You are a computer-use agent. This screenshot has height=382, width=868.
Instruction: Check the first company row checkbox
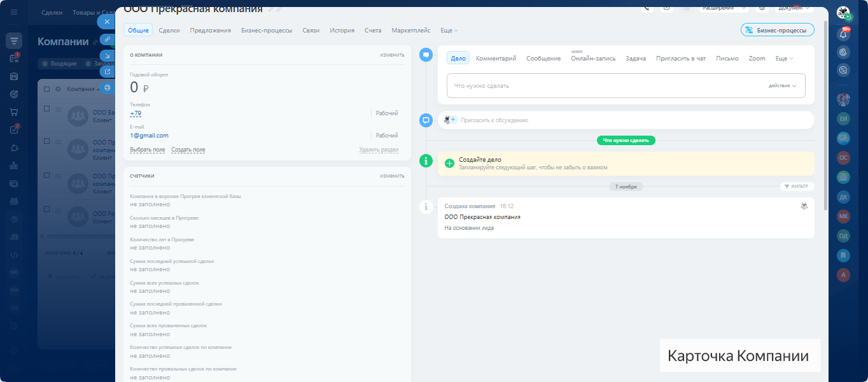[x=47, y=109]
